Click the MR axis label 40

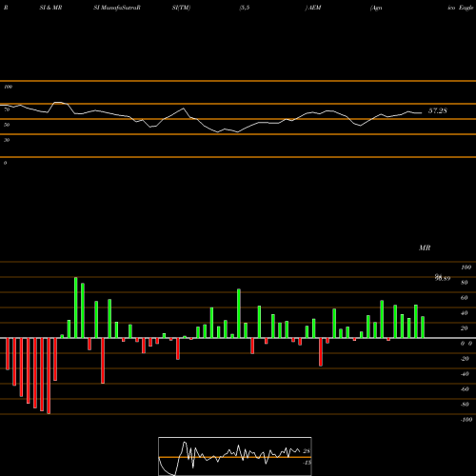point(464,313)
